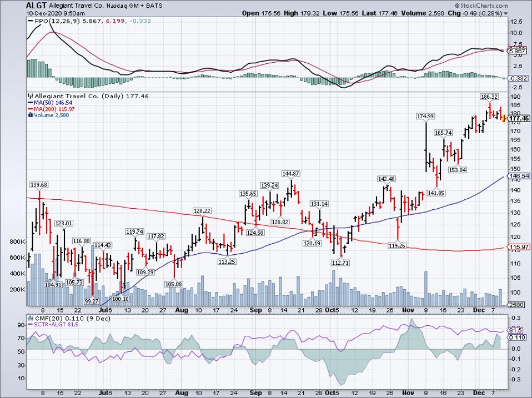Image resolution: width=532 pixels, height=398 pixels.
Task: Click the Nov label on main date axis
Action: tap(408, 310)
